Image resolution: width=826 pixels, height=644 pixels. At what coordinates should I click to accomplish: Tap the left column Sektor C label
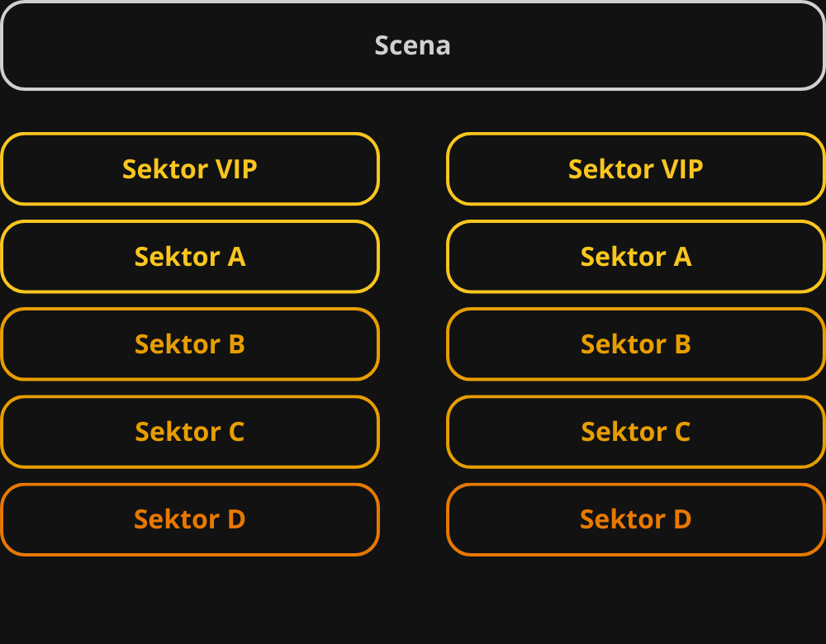pyautogui.click(x=190, y=432)
